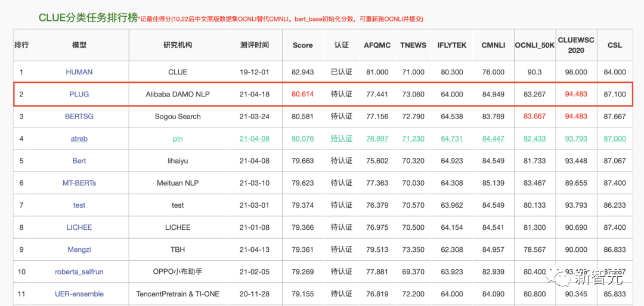Select the Sogou Search cell
The image size is (644, 306).
pos(178,116)
